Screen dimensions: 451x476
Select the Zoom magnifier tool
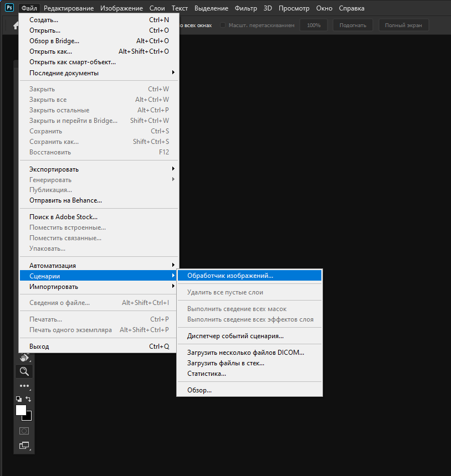coord(24,371)
